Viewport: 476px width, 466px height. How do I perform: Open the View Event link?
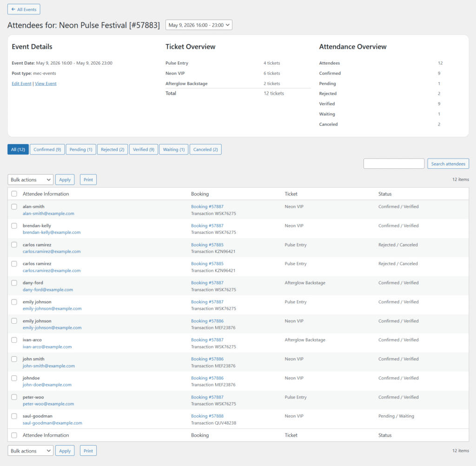tap(46, 84)
